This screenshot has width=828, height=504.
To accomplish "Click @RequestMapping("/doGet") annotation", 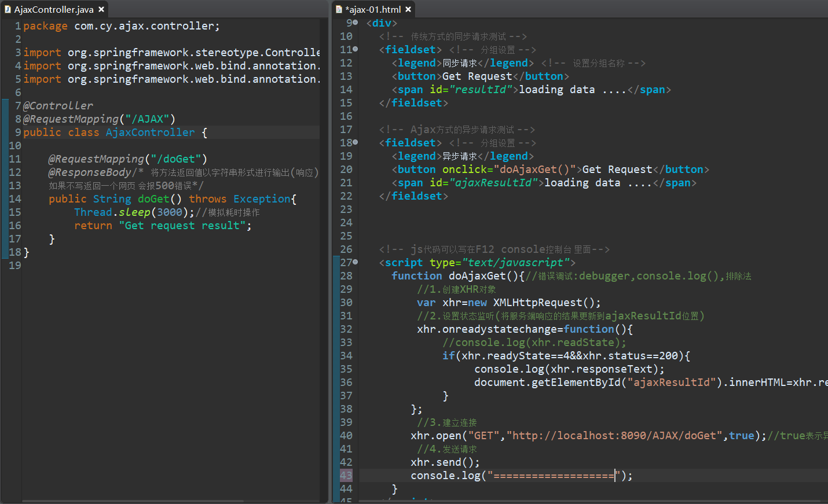I will [x=128, y=159].
